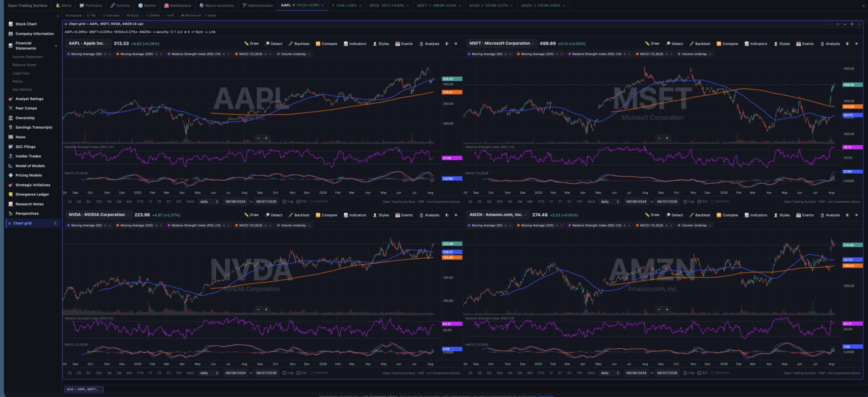
Task: Zoom in with plus on AAPL chart
Action: pos(266,138)
